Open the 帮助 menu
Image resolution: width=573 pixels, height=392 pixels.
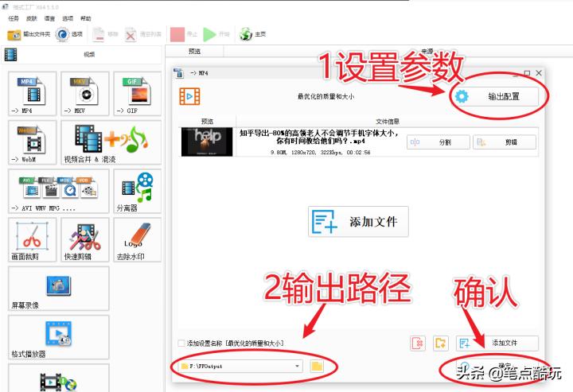[x=85, y=18]
